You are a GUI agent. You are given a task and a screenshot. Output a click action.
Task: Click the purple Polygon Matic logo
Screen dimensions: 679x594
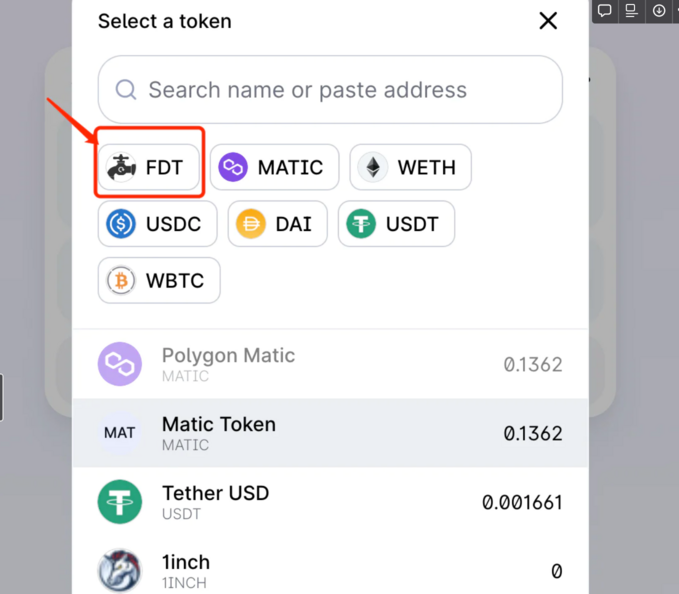(x=120, y=364)
